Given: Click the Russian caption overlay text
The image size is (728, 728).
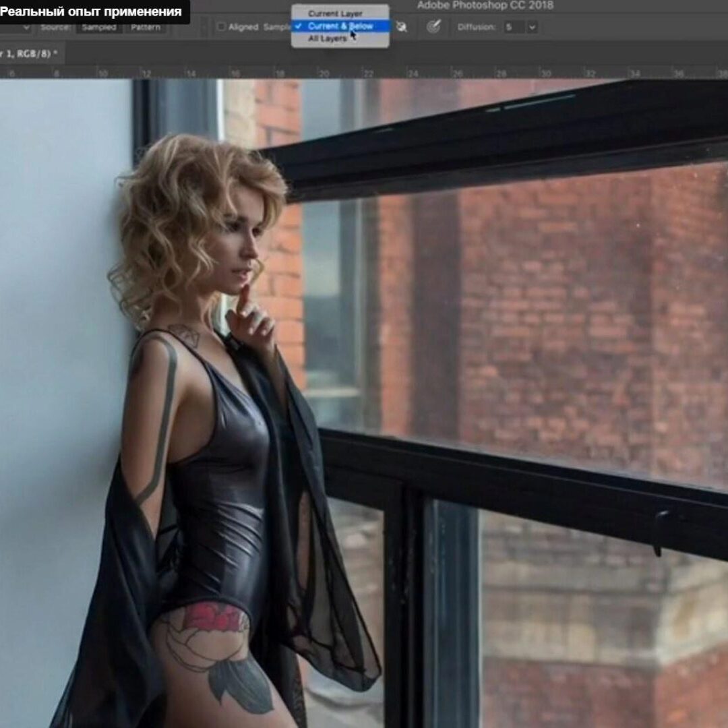Looking at the screenshot, I should tap(92, 11).
